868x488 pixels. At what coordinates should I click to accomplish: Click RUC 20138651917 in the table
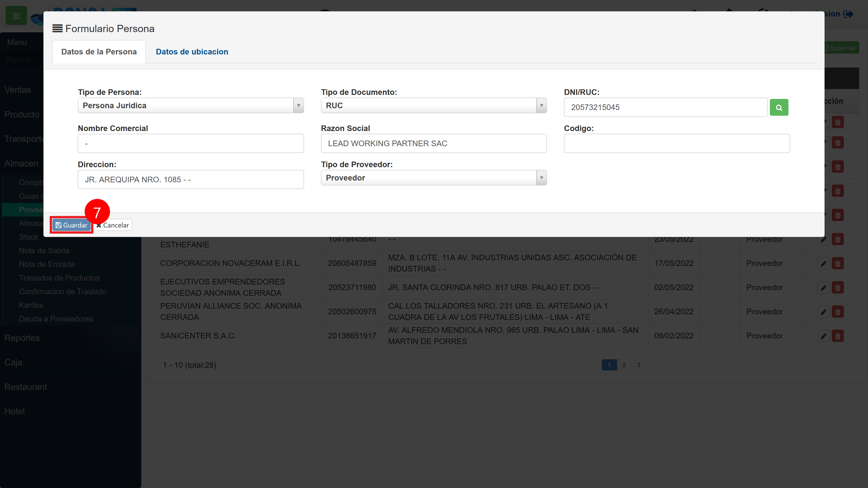(352, 336)
